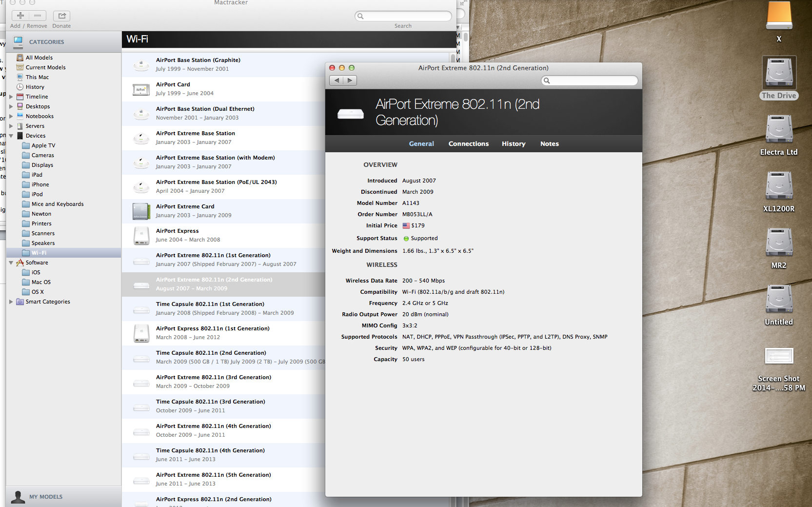812x507 pixels.
Task: Click the AirPort Extreme device image
Action: 351,114
